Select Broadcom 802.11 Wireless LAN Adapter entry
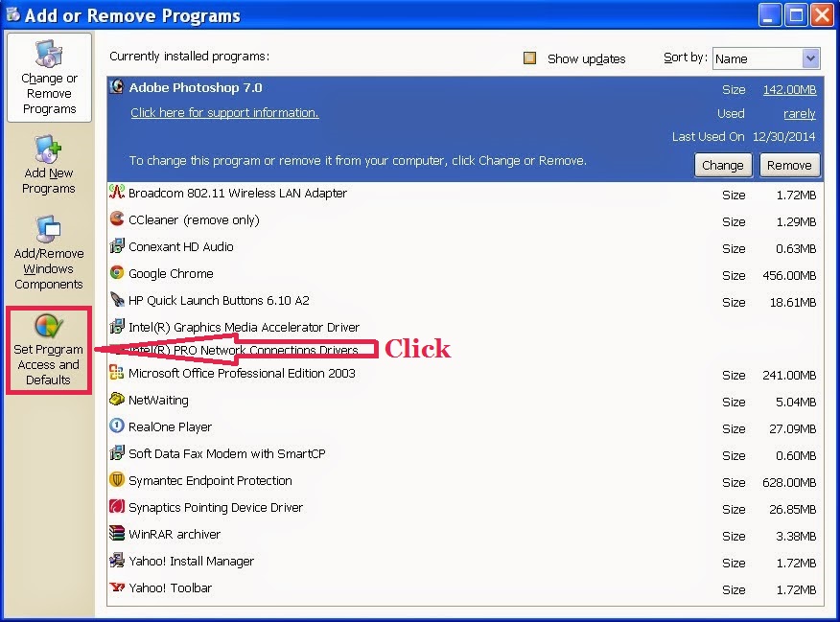This screenshot has width=840, height=622. (465, 195)
